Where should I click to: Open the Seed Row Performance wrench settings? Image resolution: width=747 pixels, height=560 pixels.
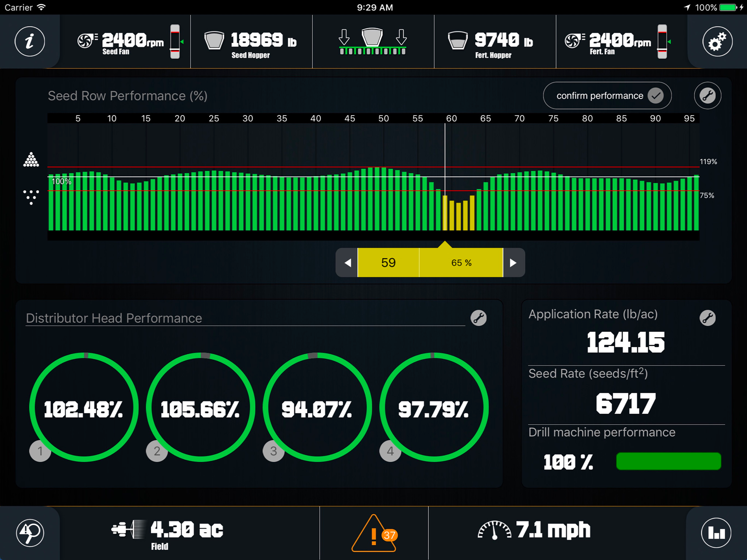click(x=707, y=96)
